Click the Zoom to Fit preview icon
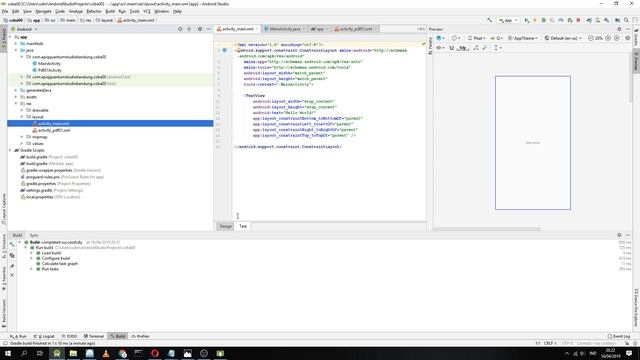 (x=617, y=38)
